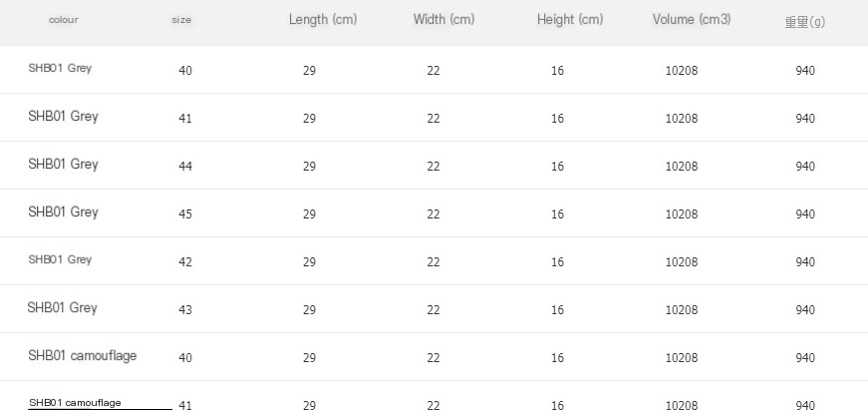Select SHB01 Grey in size 40 row
Viewport: 868px width, 410px height.
[60, 68]
